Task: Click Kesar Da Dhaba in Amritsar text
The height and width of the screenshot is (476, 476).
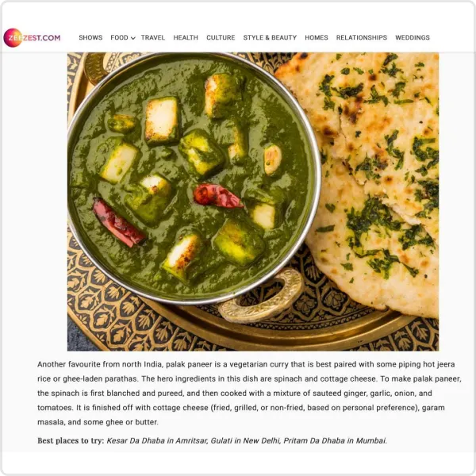Action: pos(157,440)
